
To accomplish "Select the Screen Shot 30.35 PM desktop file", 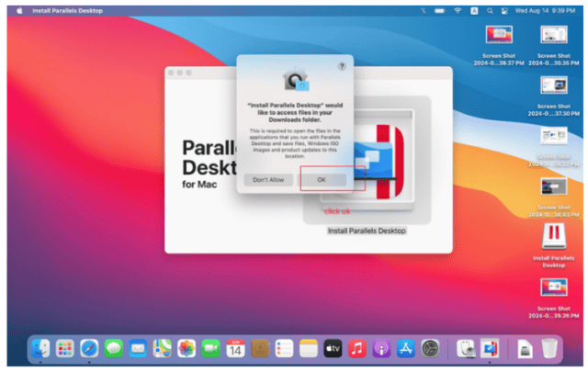I will [x=554, y=35].
